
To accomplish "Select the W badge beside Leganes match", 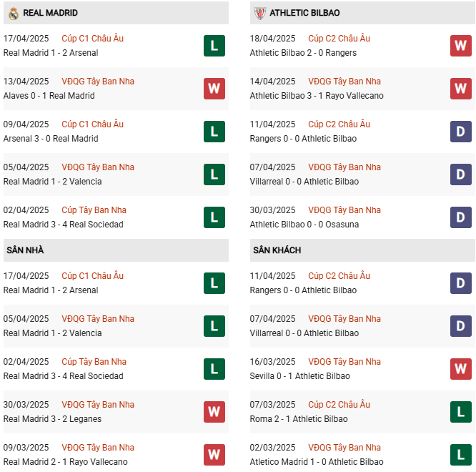I will point(214,412).
